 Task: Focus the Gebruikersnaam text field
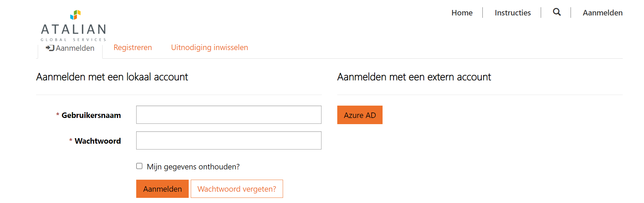click(x=229, y=115)
